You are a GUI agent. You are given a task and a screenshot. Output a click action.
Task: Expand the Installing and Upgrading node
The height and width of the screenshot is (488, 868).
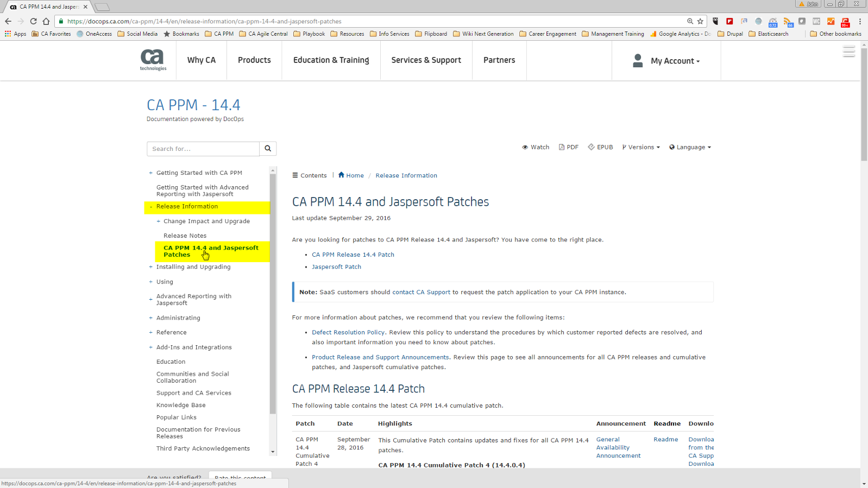[x=151, y=267]
